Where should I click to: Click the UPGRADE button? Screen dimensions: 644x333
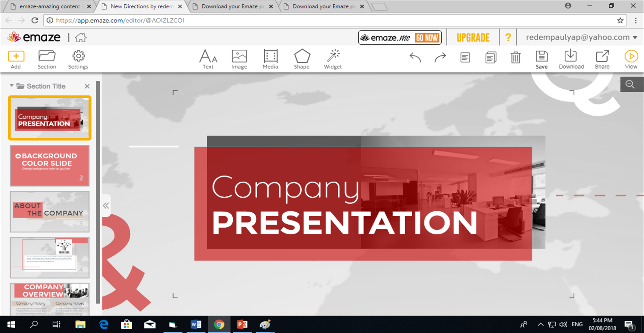tap(473, 38)
